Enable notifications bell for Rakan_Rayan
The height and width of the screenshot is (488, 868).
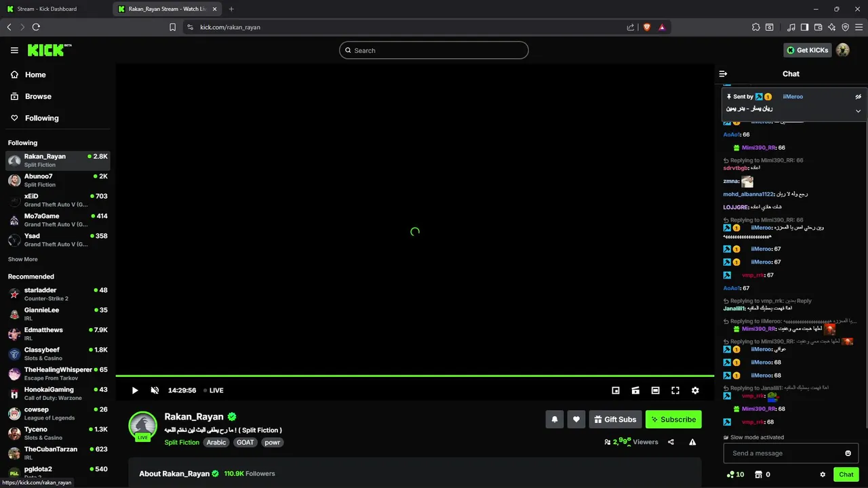pos(554,420)
